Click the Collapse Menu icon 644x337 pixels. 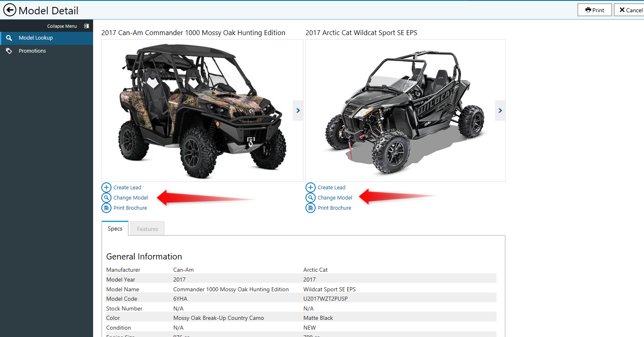click(87, 26)
